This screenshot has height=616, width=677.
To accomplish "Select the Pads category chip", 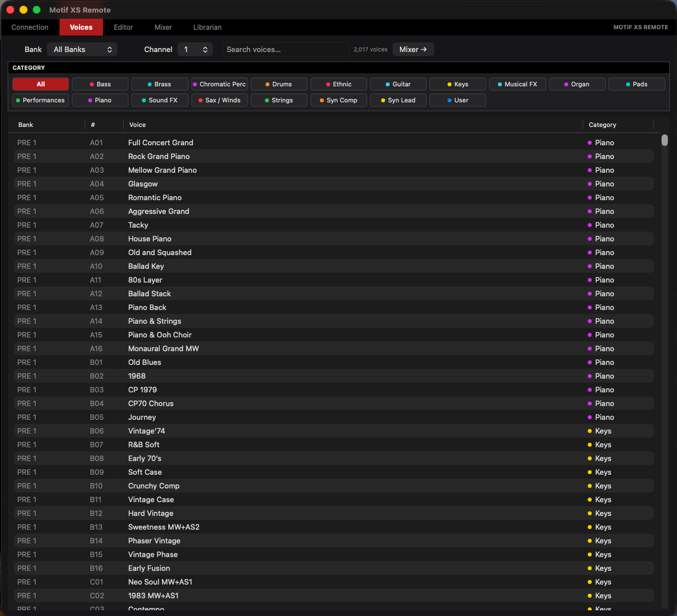I will [636, 84].
